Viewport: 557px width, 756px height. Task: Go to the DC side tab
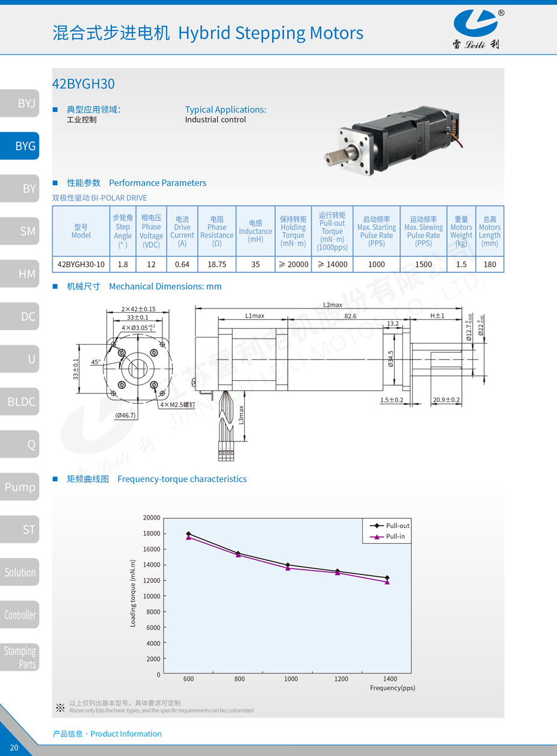[x=20, y=316]
